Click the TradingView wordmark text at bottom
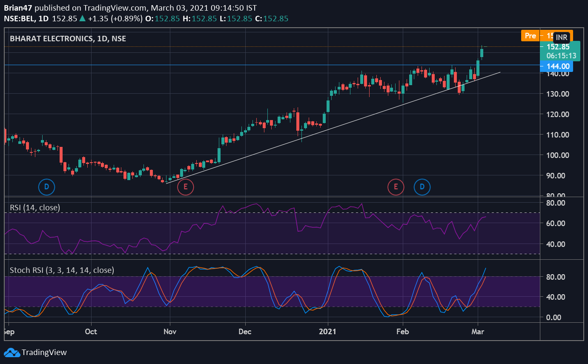 (44, 353)
